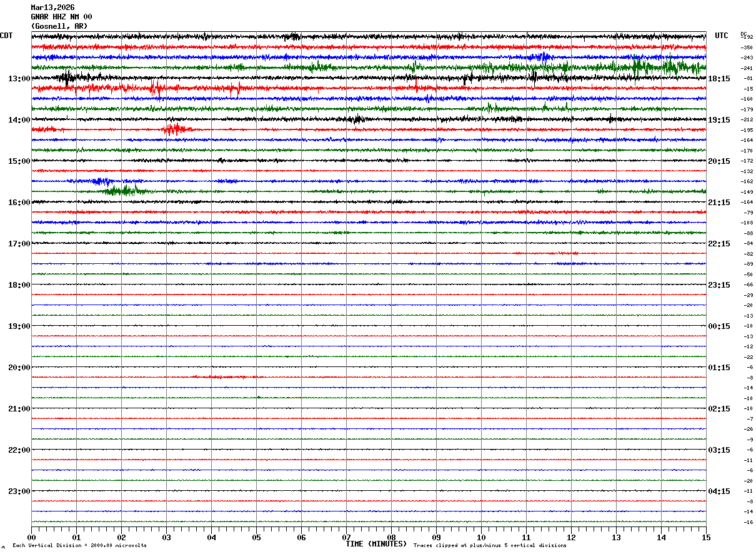Click the "18:15" UTC time label
This screenshot has height=554, width=756.
click(719, 79)
